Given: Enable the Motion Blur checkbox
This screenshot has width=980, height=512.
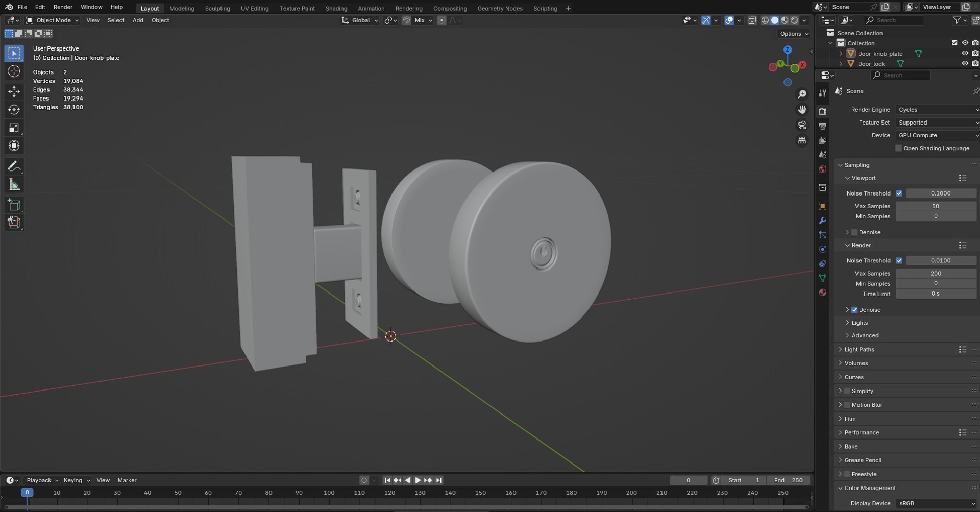Looking at the screenshot, I should (x=847, y=405).
